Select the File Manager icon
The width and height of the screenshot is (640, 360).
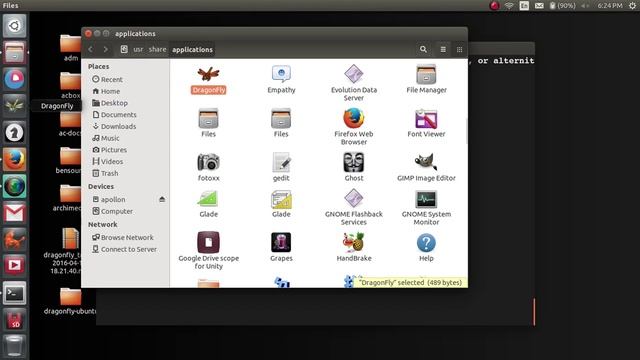tap(426, 74)
